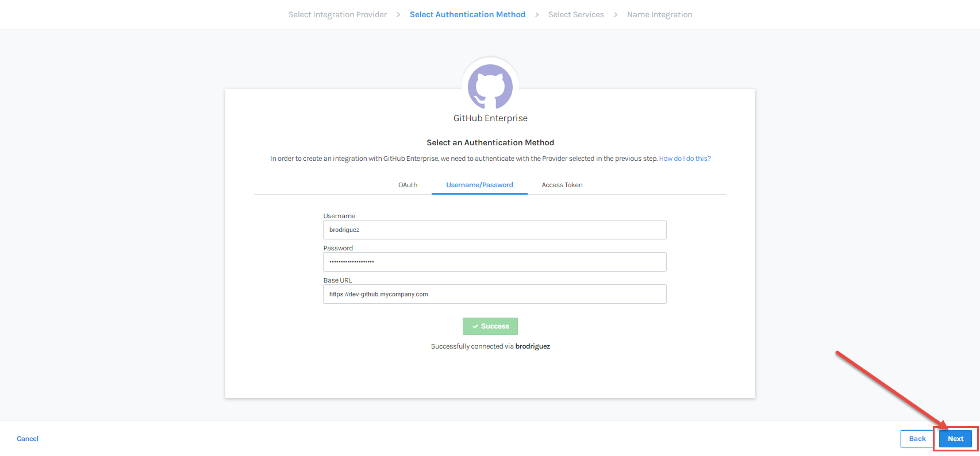Click the green Success button

tap(490, 326)
